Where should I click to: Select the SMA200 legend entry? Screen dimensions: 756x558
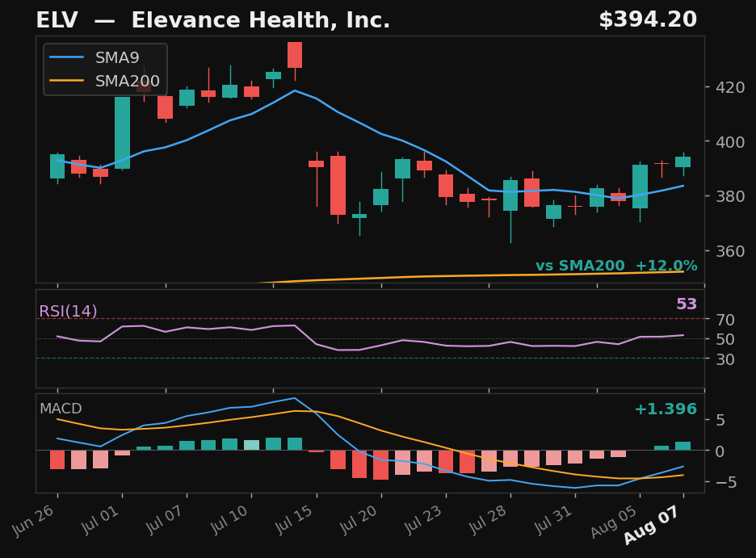(x=104, y=81)
